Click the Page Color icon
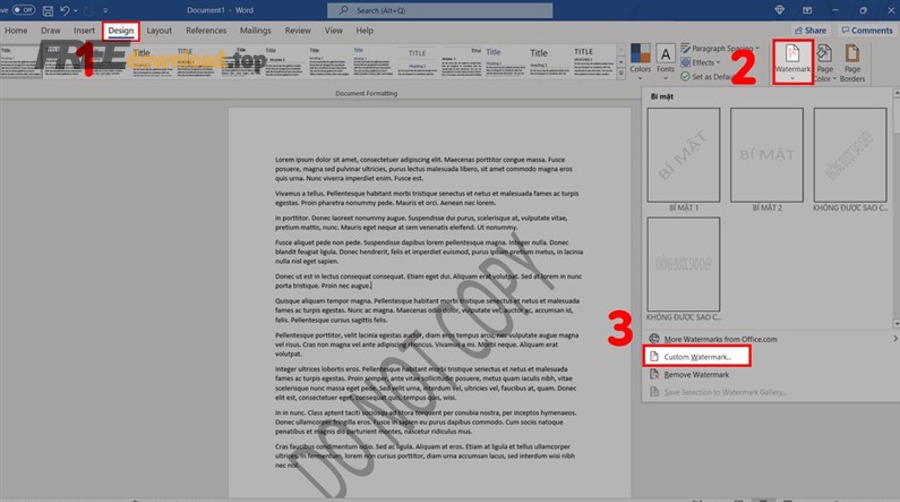Image resolution: width=900 pixels, height=502 pixels. tap(824, 53)
